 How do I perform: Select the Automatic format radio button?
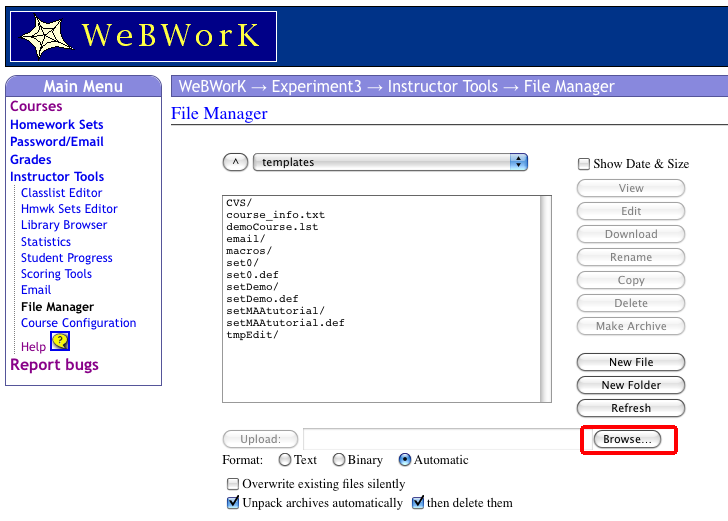coord(405,460)
